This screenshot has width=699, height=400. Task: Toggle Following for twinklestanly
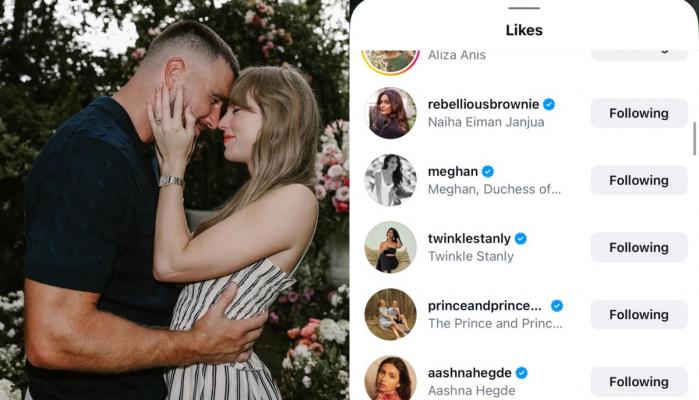tap(639, 247)
